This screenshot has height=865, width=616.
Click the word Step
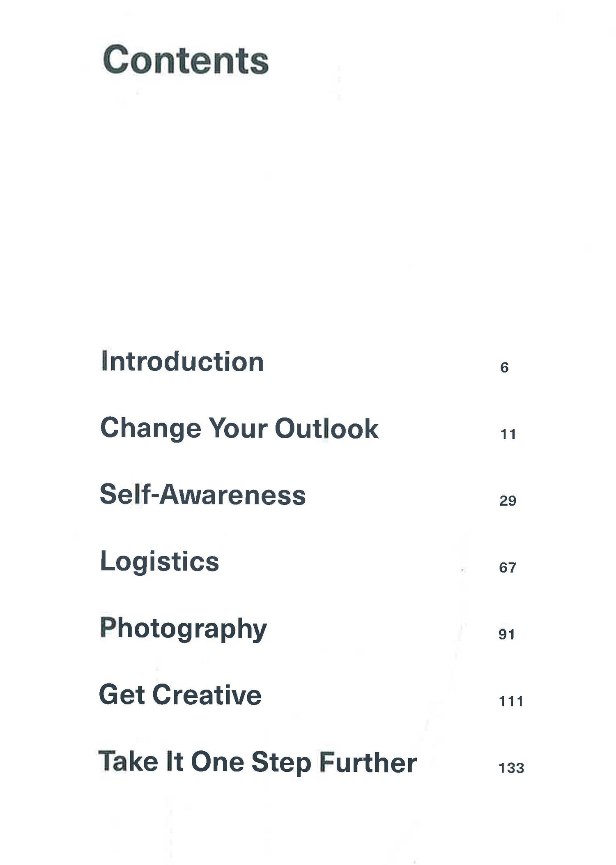click(281, 763)
